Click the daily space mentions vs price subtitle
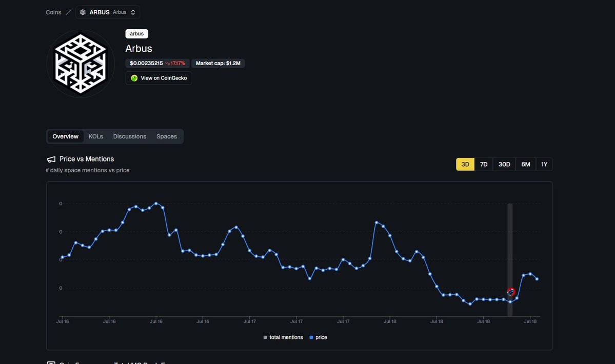The height and width of the screenshot is (364, 615). tap(88, 170)
